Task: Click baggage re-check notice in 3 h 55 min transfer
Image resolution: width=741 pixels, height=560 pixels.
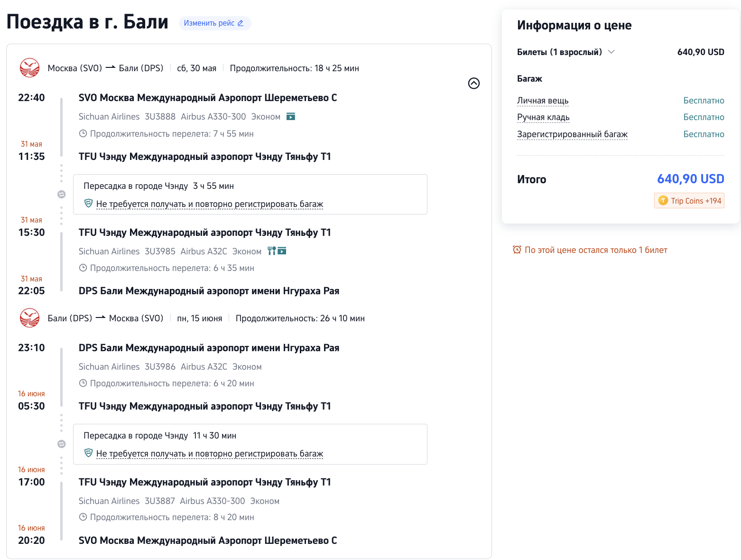Action: click(x=209, y=204)
